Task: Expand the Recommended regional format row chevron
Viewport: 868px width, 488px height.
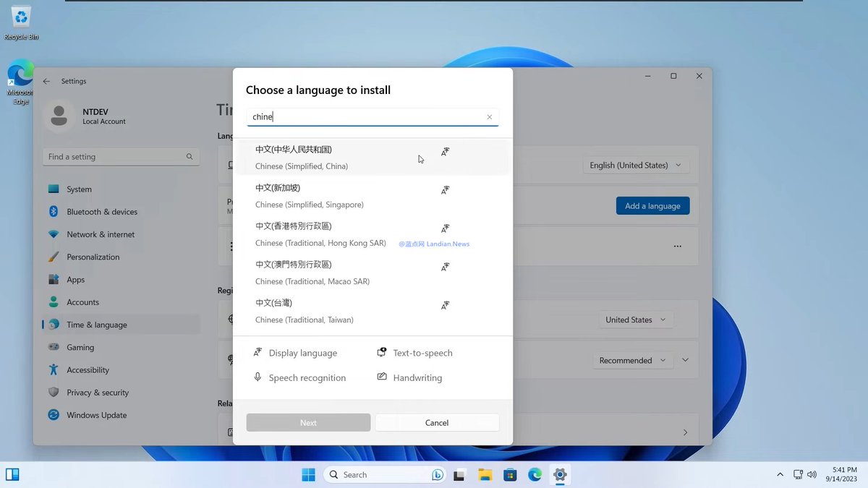Action: (684, 360)
